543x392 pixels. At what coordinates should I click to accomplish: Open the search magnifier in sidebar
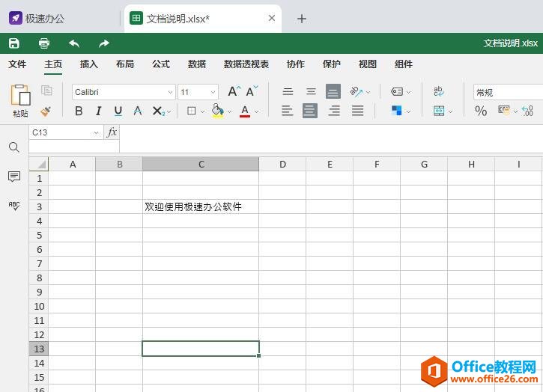tap(13, 147)
